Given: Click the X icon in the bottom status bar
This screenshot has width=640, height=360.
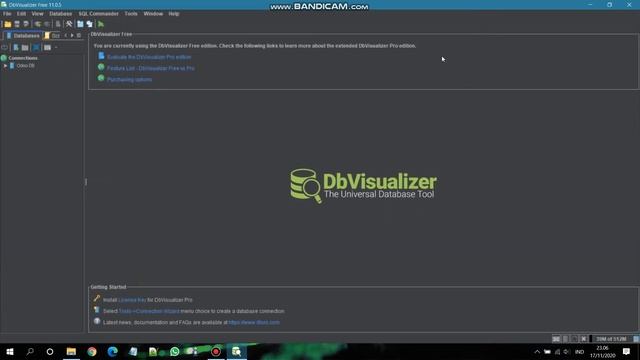Looking at the screenshot, I should (584, 339).
